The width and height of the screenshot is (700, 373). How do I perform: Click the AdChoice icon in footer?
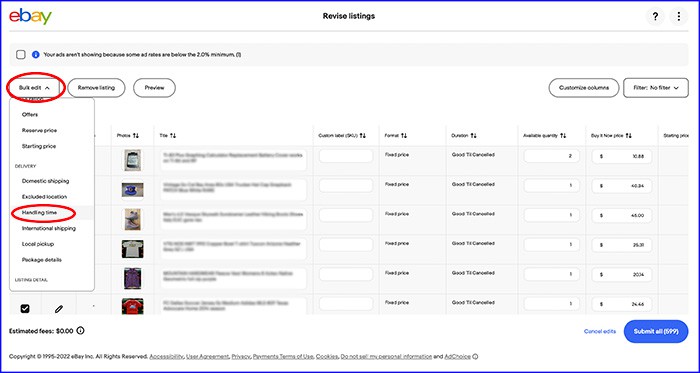coord(475,356)
